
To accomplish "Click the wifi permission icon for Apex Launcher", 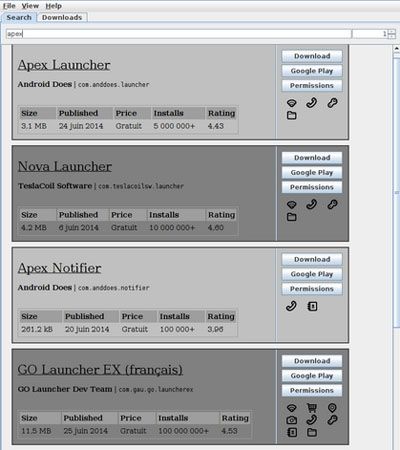I will (292, 103).
